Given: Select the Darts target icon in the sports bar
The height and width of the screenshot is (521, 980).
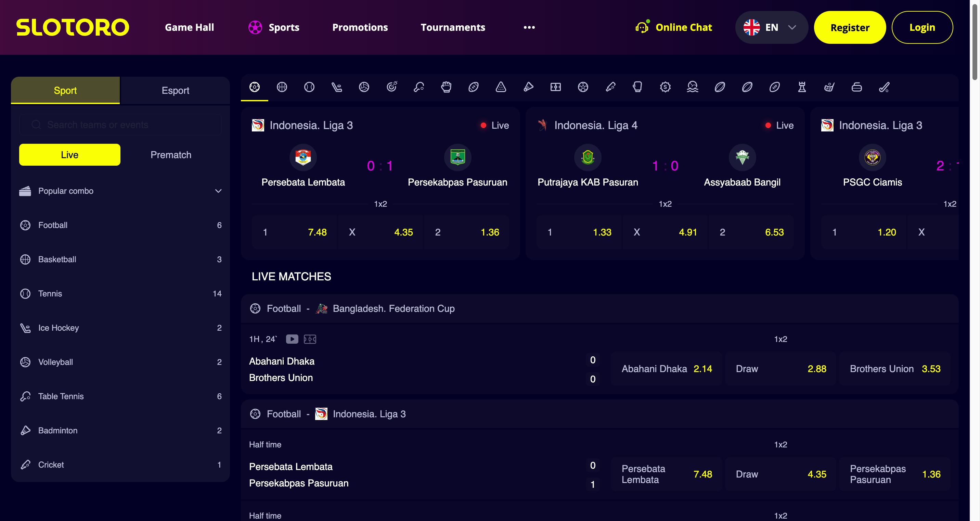Looking at the screenshot, I should (391, 87).
